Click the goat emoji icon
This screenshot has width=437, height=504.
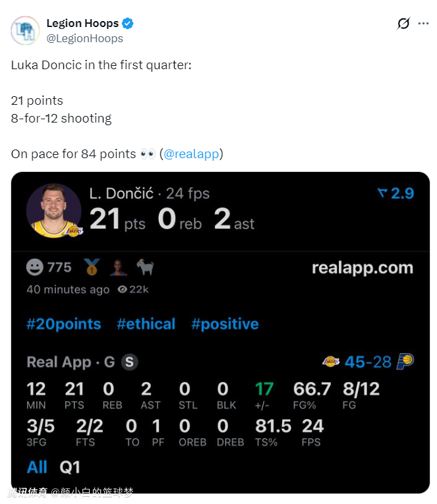[145, 267]
